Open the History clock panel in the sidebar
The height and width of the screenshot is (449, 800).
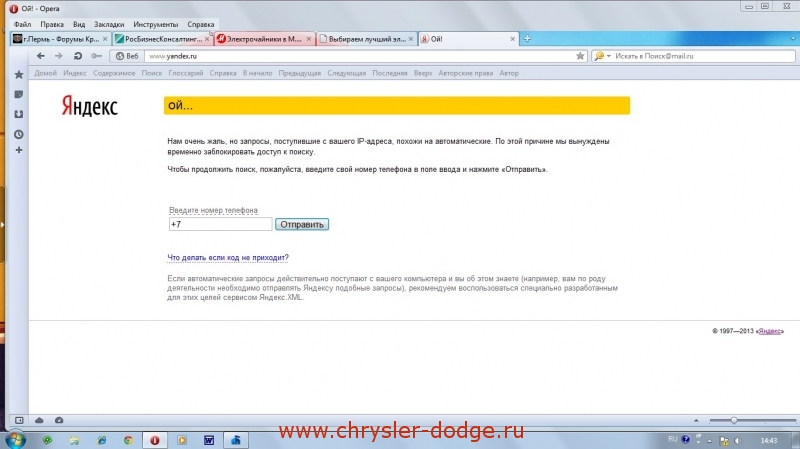[x=19, y=135]
